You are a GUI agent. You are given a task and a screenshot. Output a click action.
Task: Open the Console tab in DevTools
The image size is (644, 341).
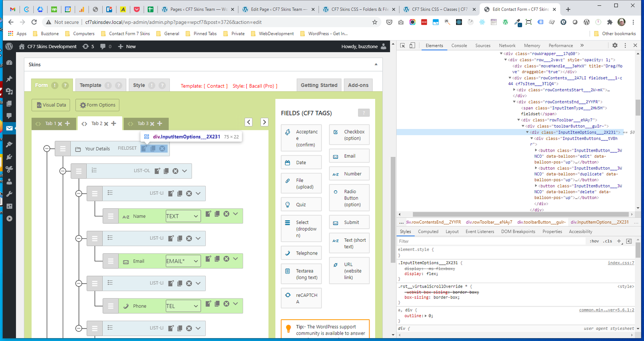click(x=459, y=45)
